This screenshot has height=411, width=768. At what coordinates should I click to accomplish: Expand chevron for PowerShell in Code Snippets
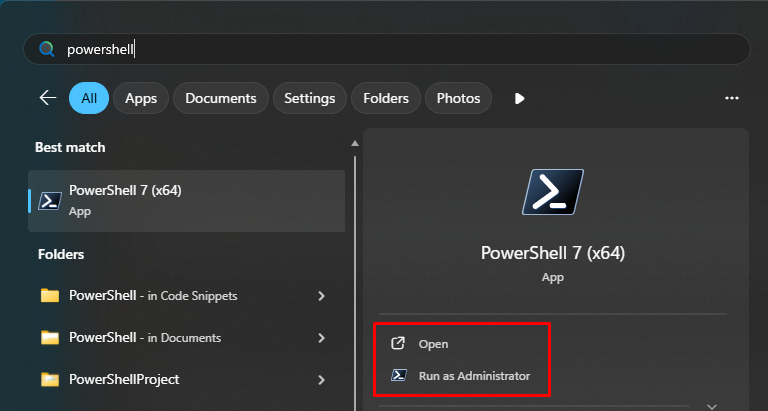click(x=321, y=295)
